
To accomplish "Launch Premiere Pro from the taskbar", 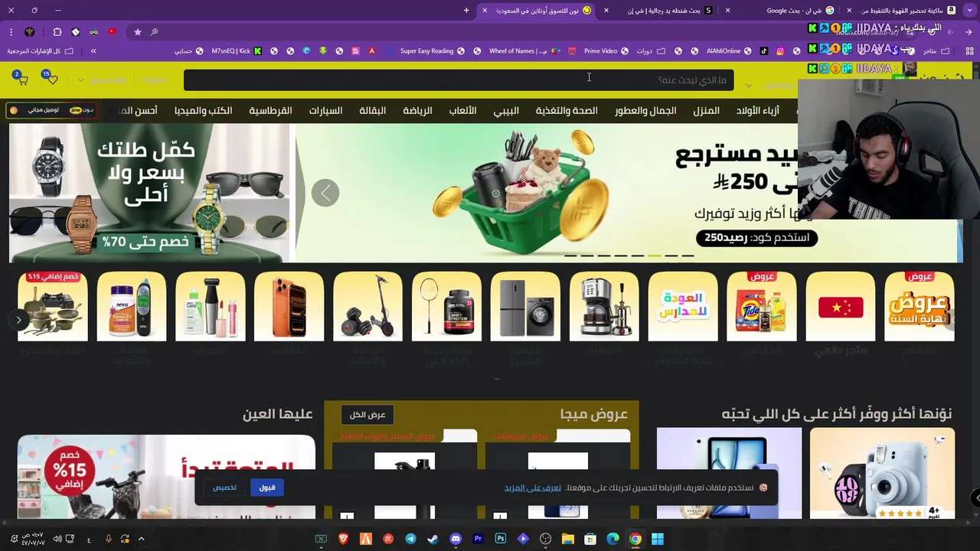I will click(478, 539).
